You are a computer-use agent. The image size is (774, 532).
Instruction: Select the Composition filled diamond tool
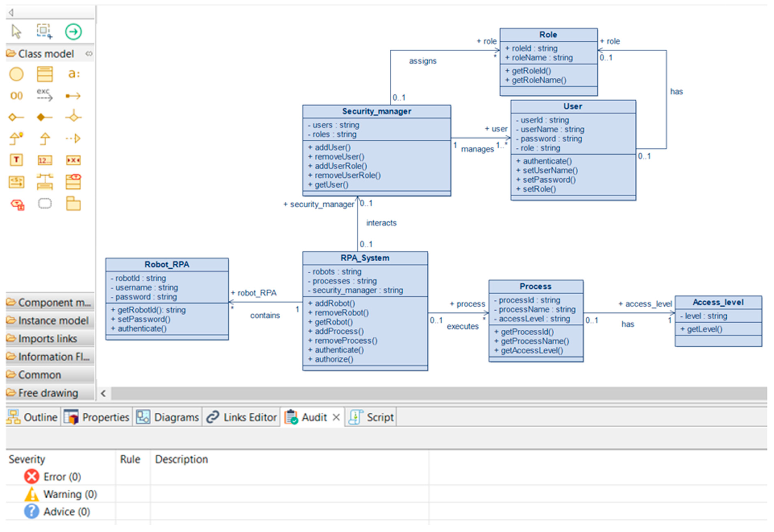click(44, 117)
